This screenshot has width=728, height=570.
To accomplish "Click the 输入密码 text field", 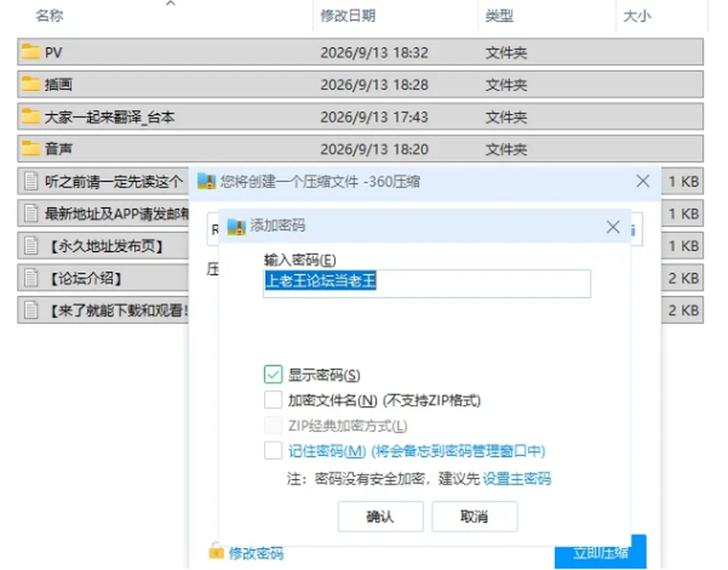I will tap(427, 283).
